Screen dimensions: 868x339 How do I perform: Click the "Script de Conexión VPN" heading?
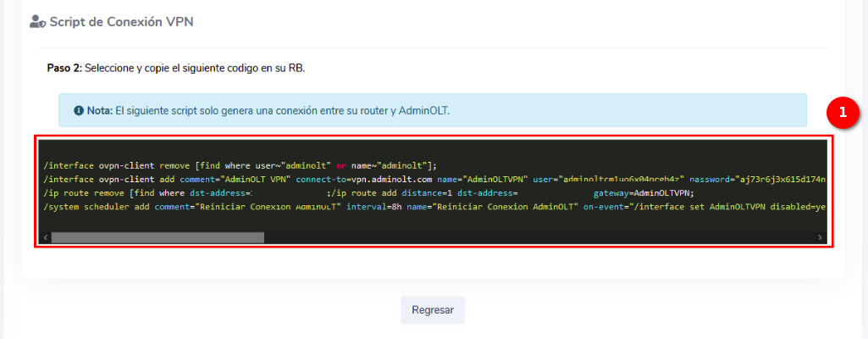pos(121,22)
